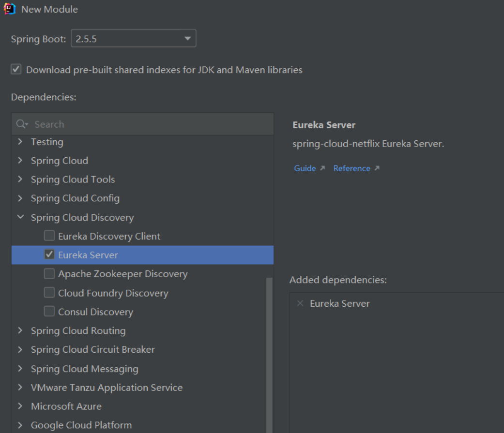This screenshot has width=504, height=433.
Task: Expand the Spring Cloud Routing node
Action: click(20, 330)
